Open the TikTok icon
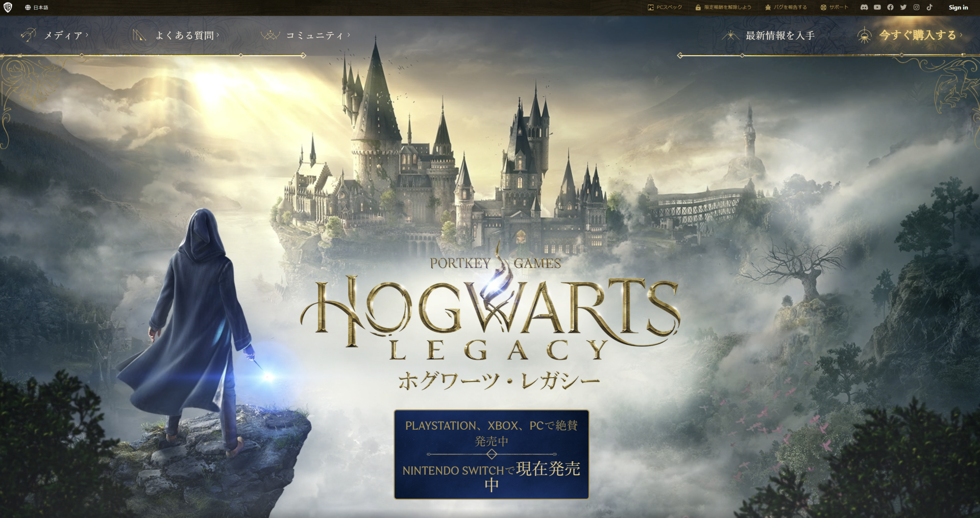Image resolution: width=980 pixels, height=518 pixels. tap(929, 8)
